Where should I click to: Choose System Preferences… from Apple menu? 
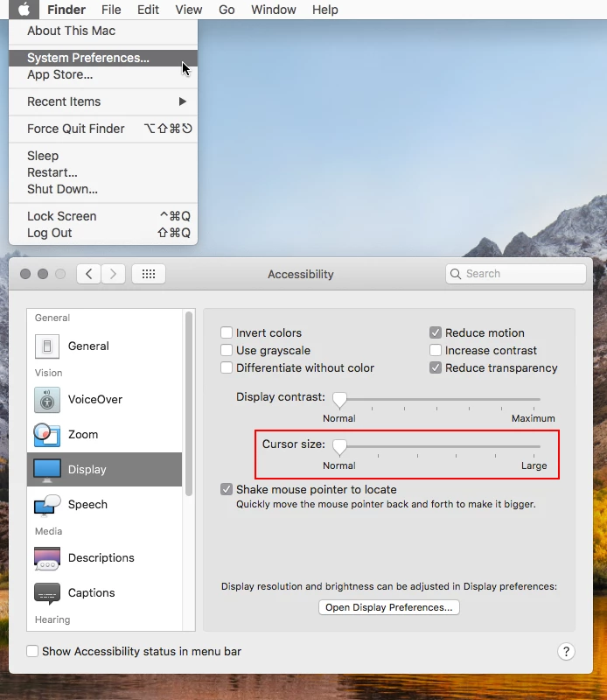coord(103,58)
